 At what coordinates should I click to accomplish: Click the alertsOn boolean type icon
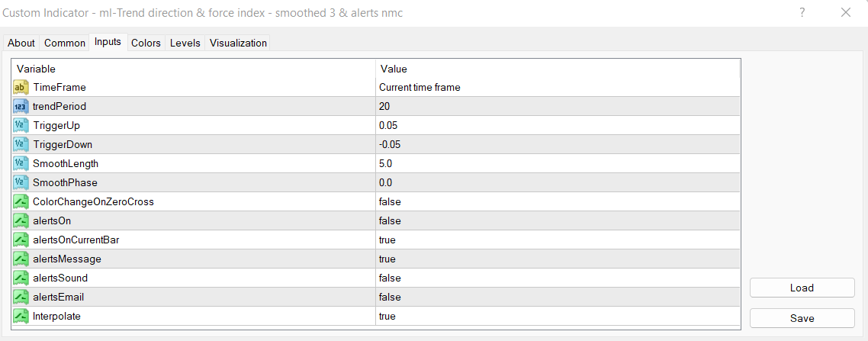[21, 221]
